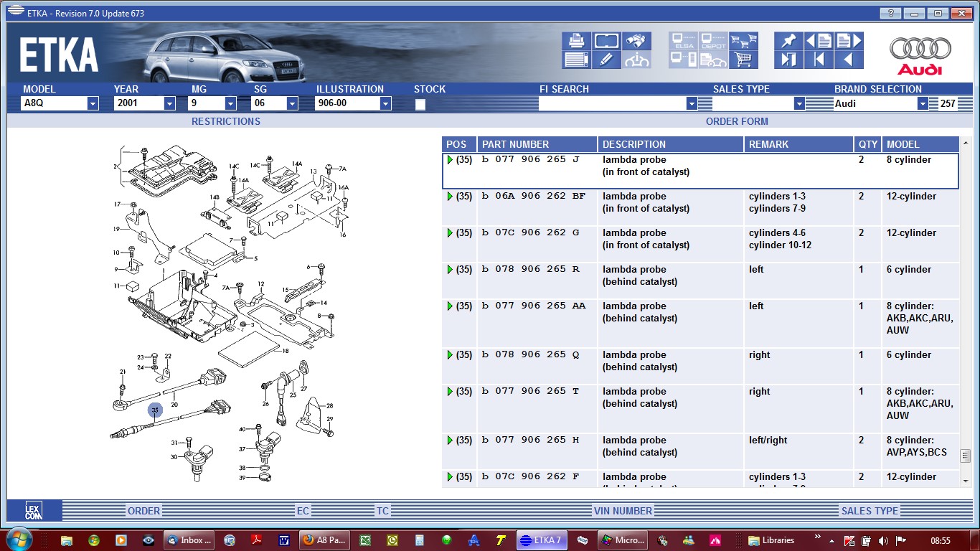This screenshot has height=551, width=980.
Task: Click the pencil edit icon
Action: (606, 60)
